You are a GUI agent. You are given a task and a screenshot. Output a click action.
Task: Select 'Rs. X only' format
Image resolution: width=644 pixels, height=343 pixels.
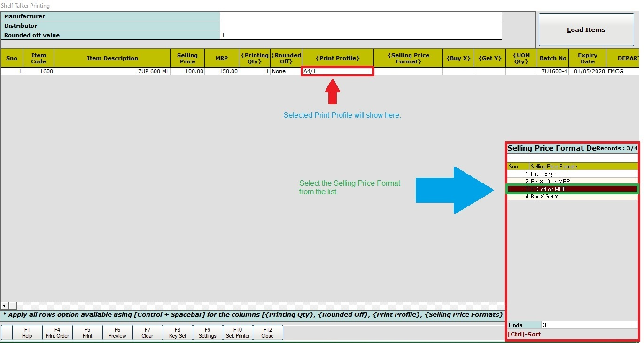(x=573, y=174)
